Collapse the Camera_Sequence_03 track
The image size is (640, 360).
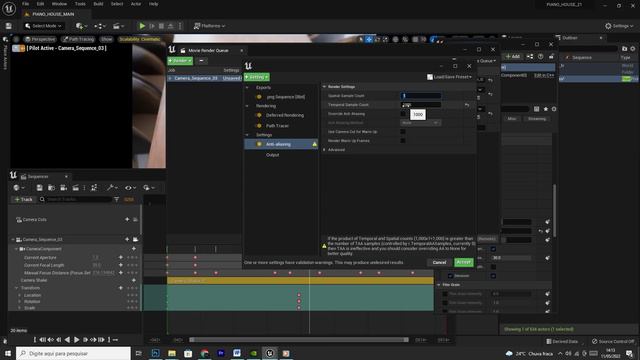tap(13, 240)
